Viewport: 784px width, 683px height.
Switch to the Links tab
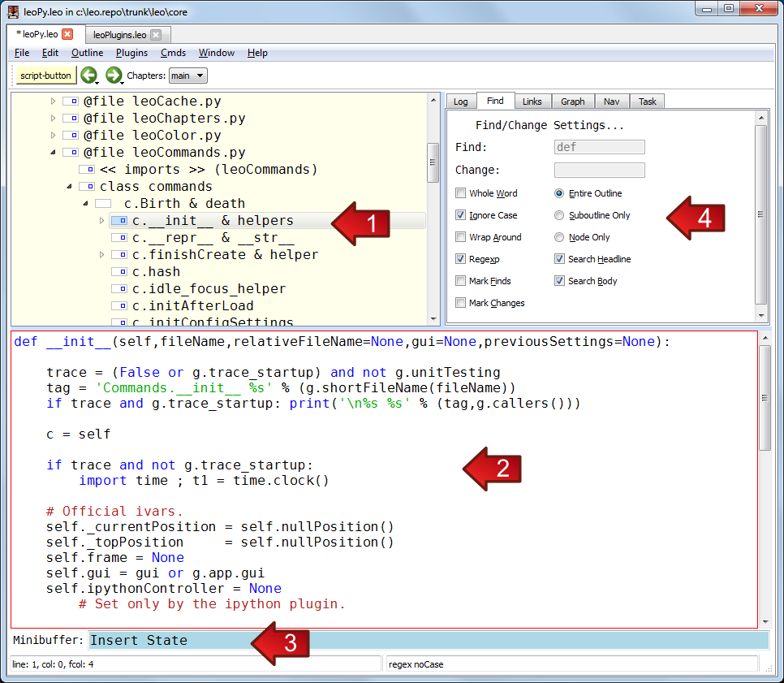tap(532, 102)
